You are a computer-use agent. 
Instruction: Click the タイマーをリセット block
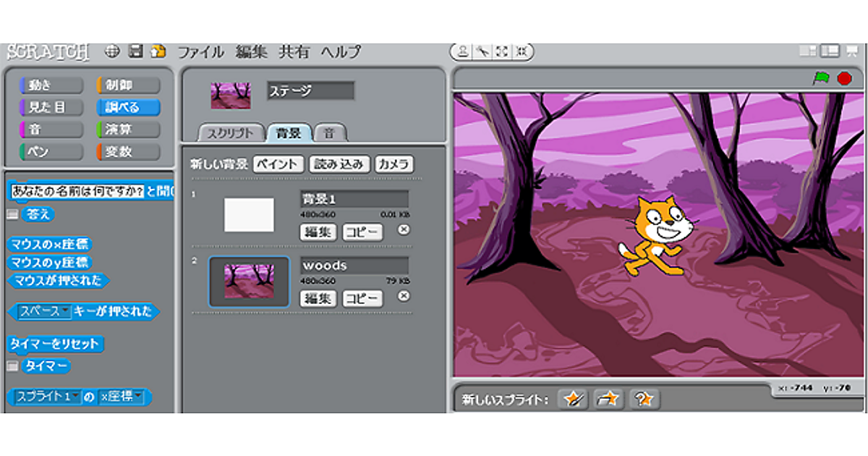(x=55, y=343)
